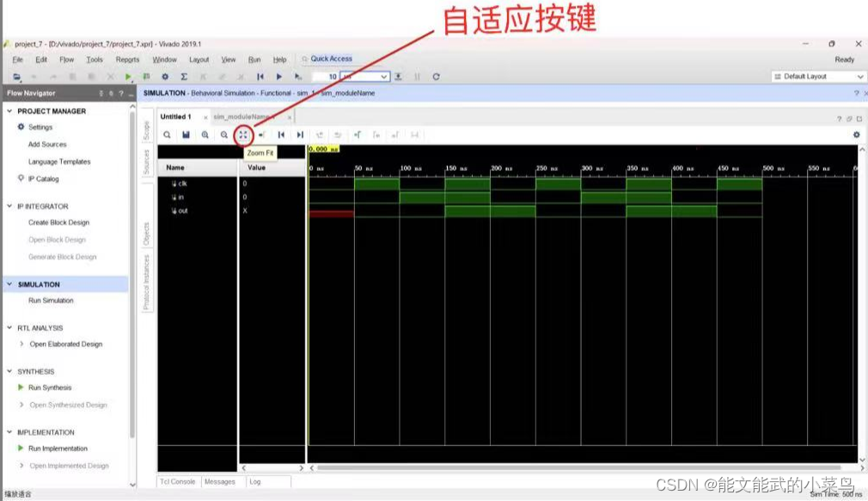Open the Tools menu

[x=95, y=59]
